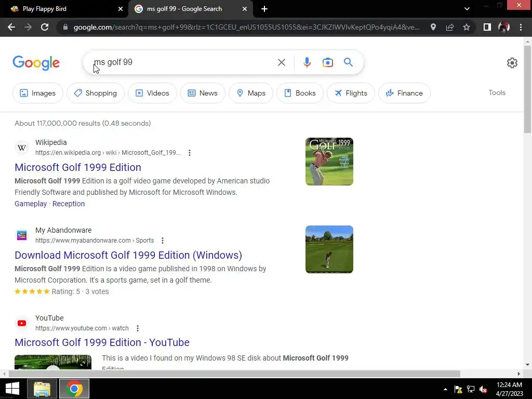Click the forward navigation arrow
This screenshot has width=532, height=399.
(x=28, y=27)
